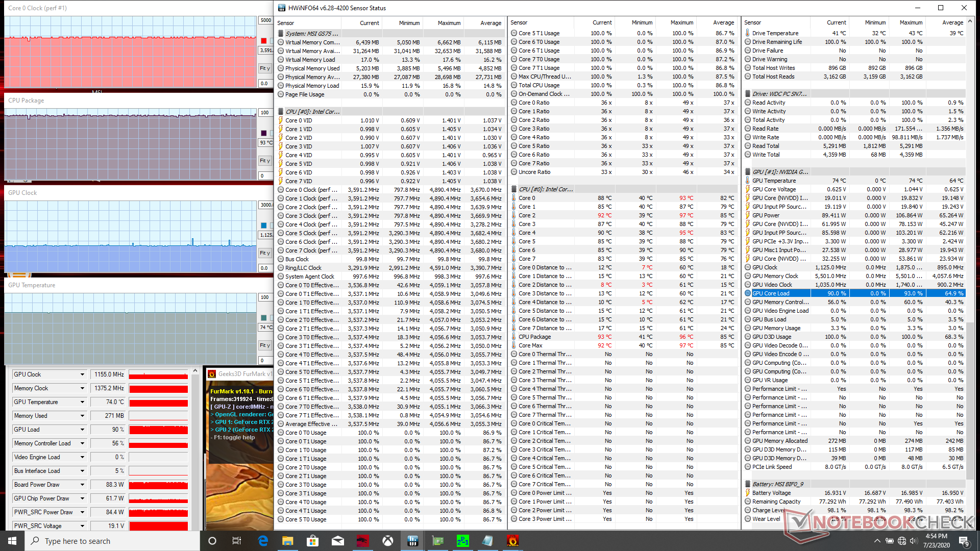
Task: Open the Microsoft Store taskbar icon
Action: point(312,541)
